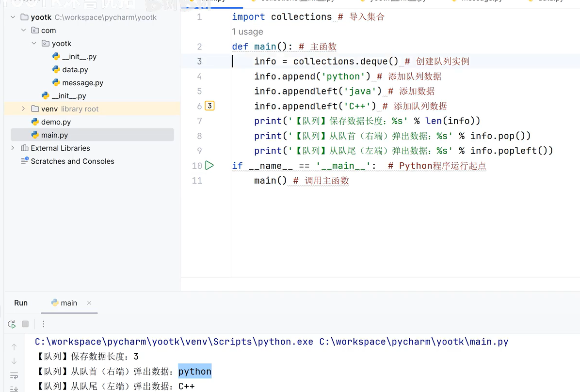The height and width of the screenshot is (392, 580).
Task: Click the Run panel title
Action: [x=21, y=302]
